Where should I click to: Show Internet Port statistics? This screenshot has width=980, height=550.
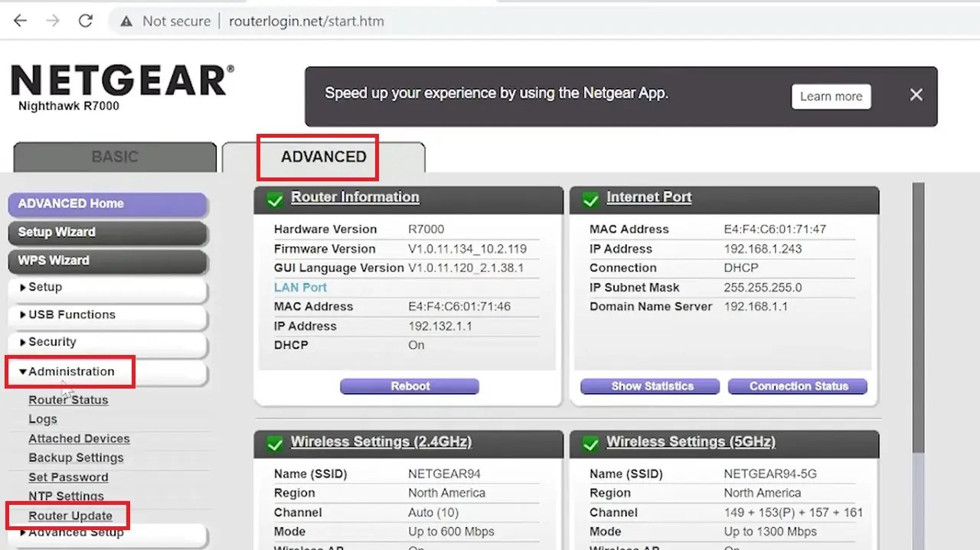[649, 386]
